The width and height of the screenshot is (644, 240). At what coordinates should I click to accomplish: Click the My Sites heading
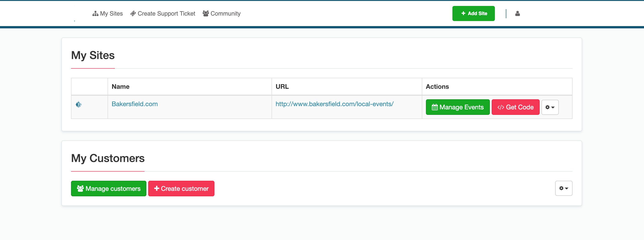(x=93, y=55)
